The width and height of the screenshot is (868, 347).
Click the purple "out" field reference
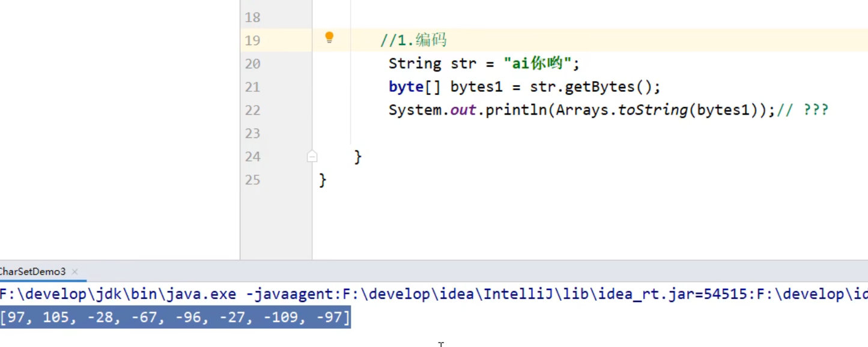pos(463,110)
